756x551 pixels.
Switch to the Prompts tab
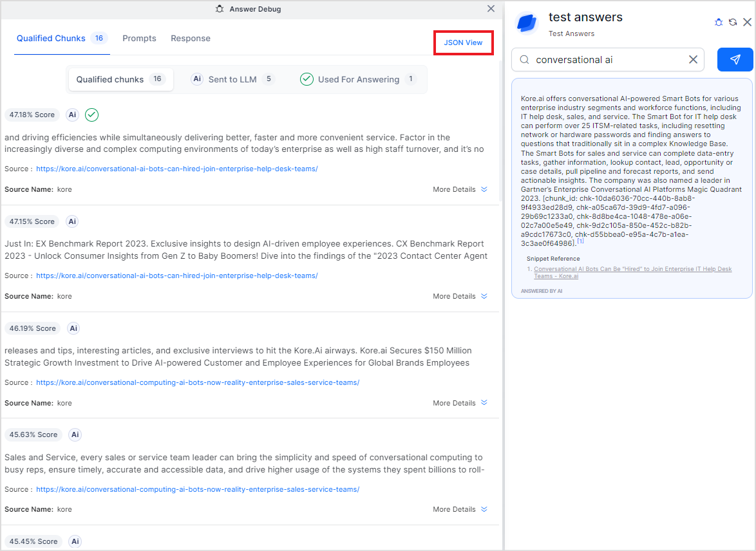(x=139, y=39)
